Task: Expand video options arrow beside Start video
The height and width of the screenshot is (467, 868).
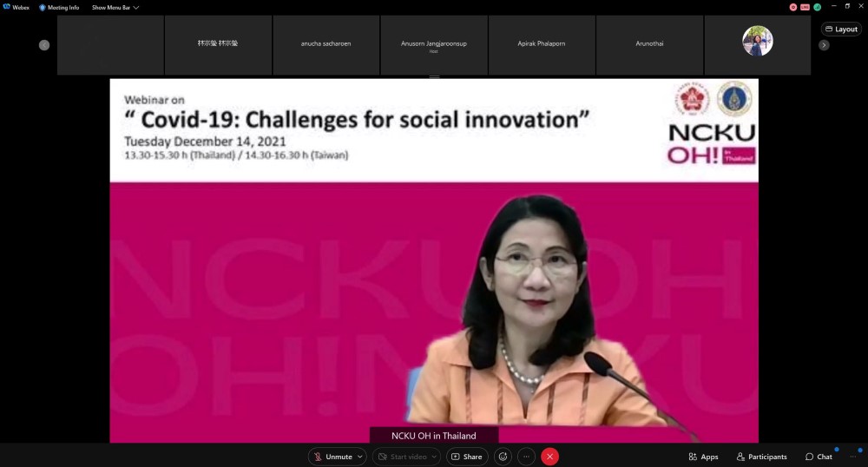Action: coord(435,457)
